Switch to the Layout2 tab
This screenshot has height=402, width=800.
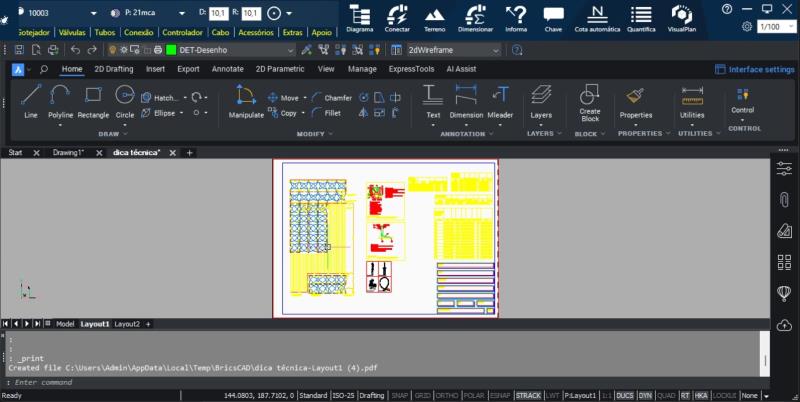tap(127, 324)
